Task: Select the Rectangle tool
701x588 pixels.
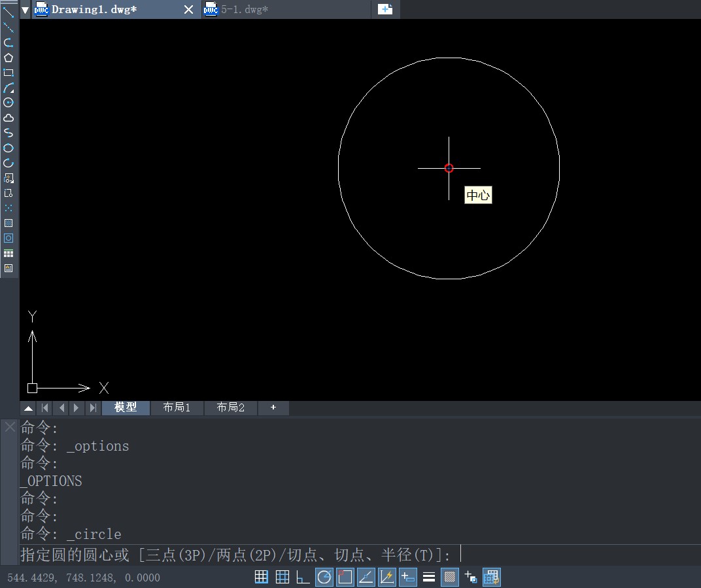Action: 9,73
